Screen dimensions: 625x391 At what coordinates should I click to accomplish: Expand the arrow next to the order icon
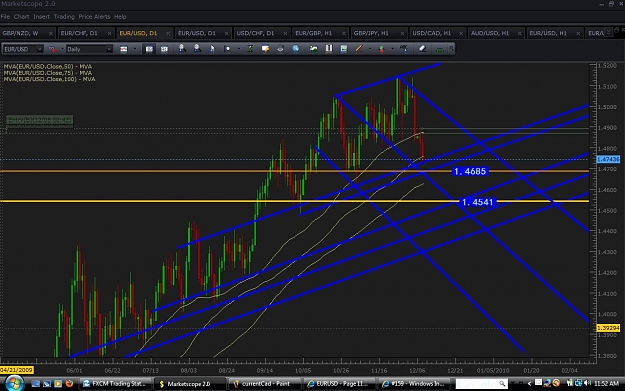tap(392, 49)
